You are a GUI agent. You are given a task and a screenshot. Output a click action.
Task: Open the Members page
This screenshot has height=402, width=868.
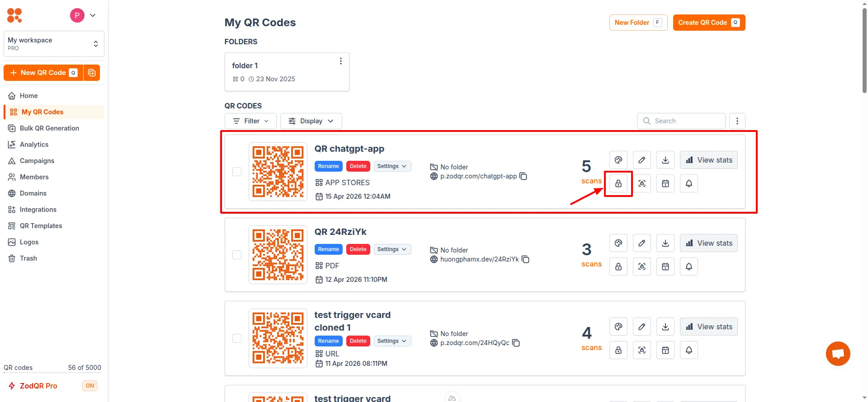(54, 177)
